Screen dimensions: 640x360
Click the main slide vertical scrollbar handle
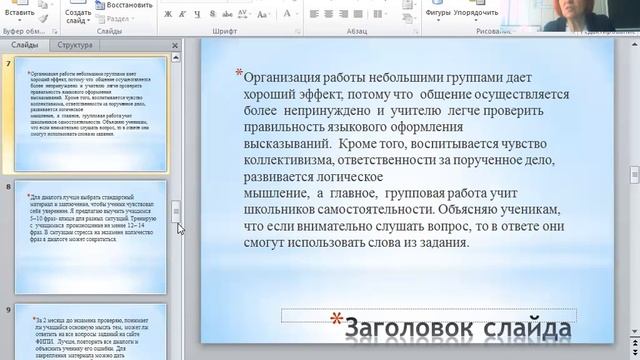click(x=635, y=175)
